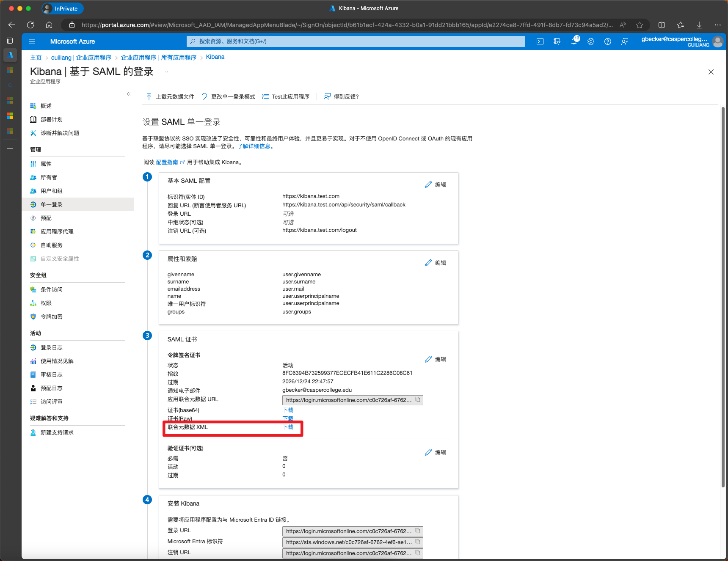Open browser downloads icon
This screenshot has height=561, width=728.
(x=699, y=25)
